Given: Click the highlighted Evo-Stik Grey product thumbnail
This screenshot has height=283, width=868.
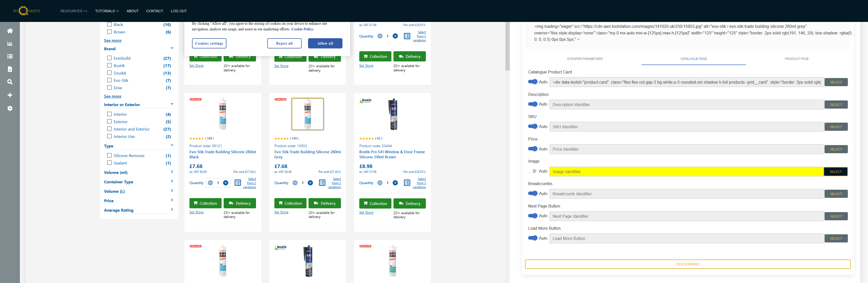Looking at the screenshot, I should pos(307,114).
